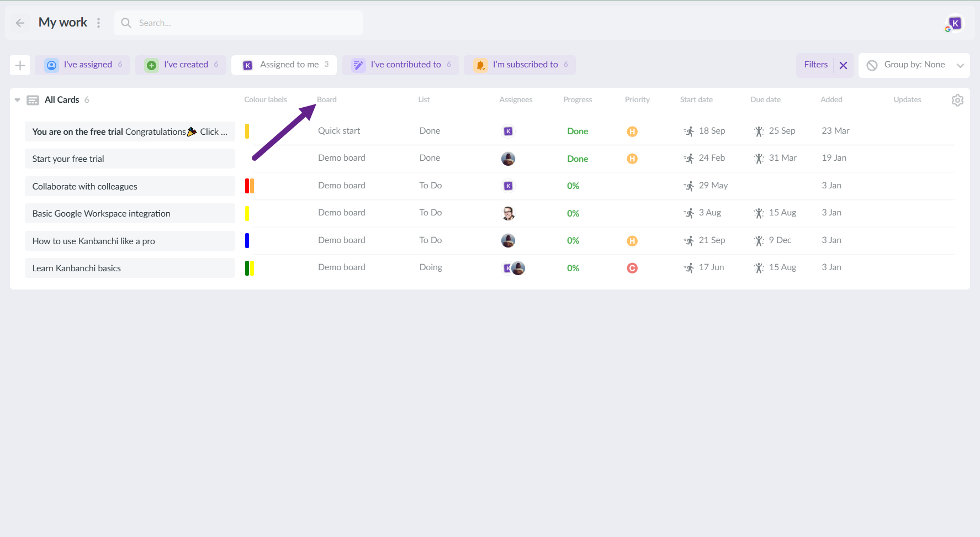Select the I've contributed to tab
This screenshot has width=980, height=537.
point(400,65)
